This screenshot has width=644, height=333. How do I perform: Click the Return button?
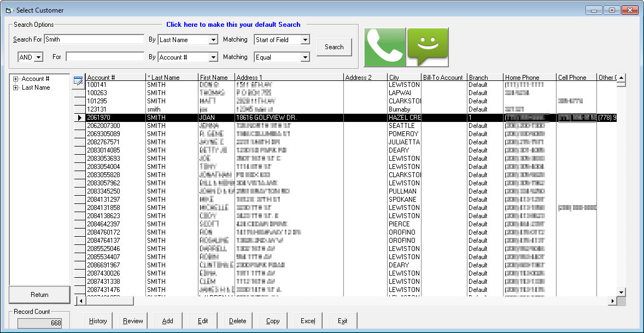coord(39,294)
